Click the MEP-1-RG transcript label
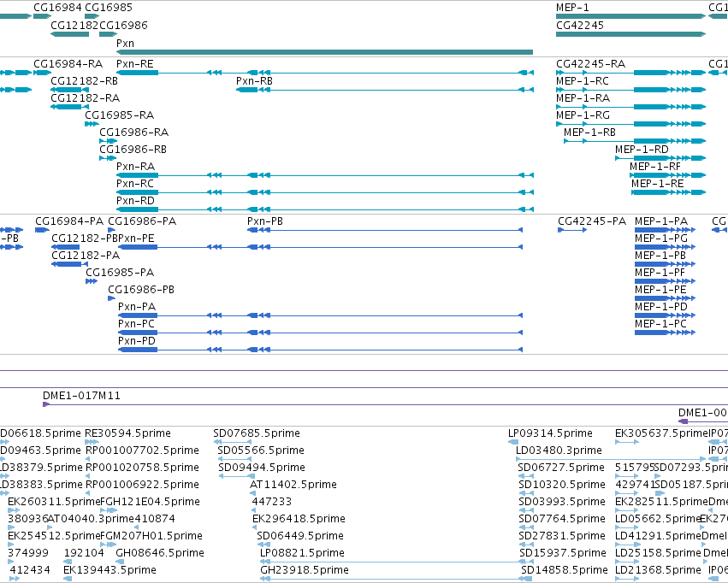This screenshot has width=728, height=583. point(583,115)
